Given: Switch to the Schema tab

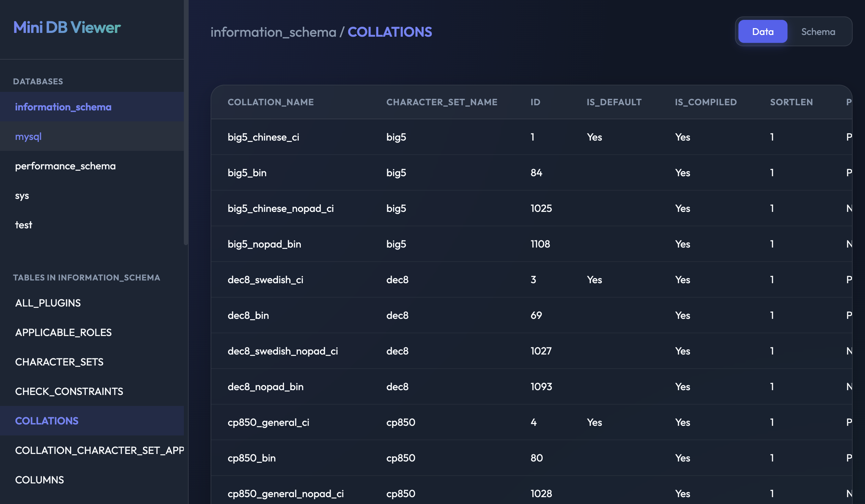Looking at the screenshot, I should [x=818, y=32].
